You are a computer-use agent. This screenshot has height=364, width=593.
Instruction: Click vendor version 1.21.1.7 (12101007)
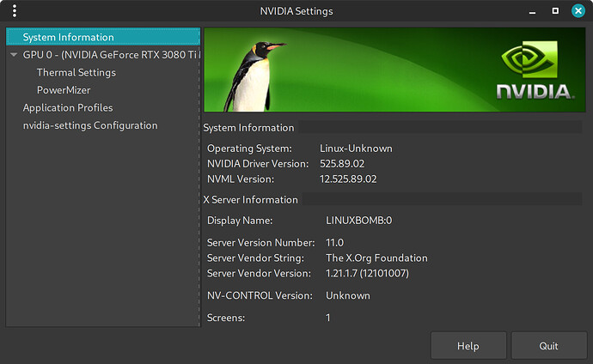[x=367, y=273]
